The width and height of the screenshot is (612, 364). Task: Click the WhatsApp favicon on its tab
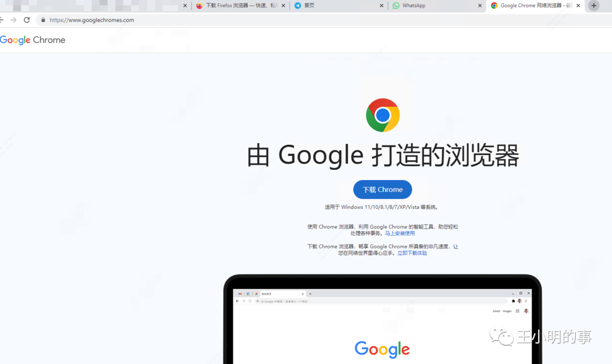396,6
